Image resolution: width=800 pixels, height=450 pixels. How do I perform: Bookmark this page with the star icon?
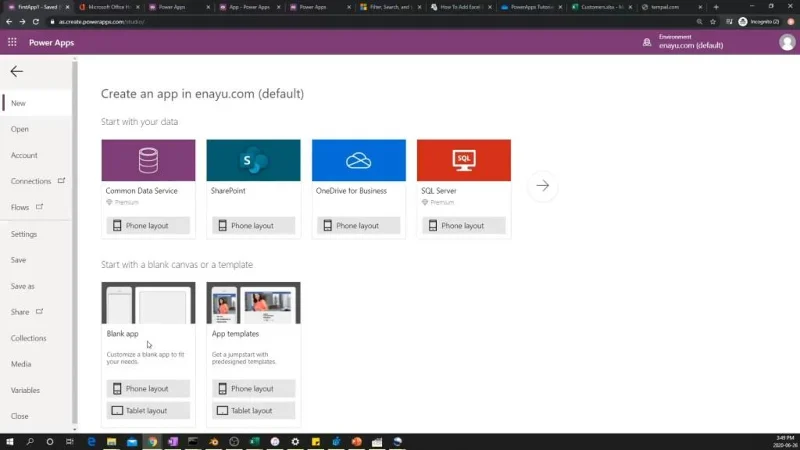(713, 22)
